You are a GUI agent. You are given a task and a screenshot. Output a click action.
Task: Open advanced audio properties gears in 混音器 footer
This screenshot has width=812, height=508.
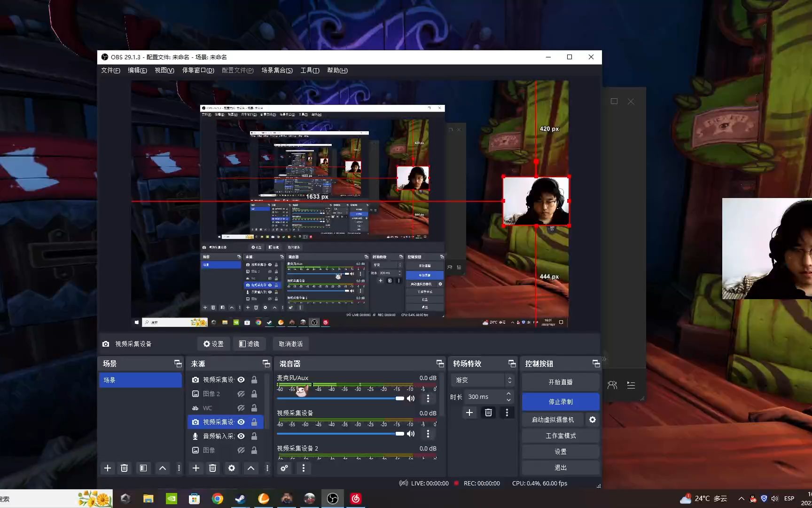pos(284,468)
